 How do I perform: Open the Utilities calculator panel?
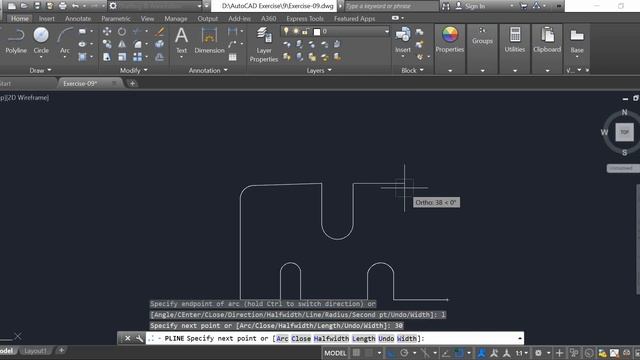point(515,40)
